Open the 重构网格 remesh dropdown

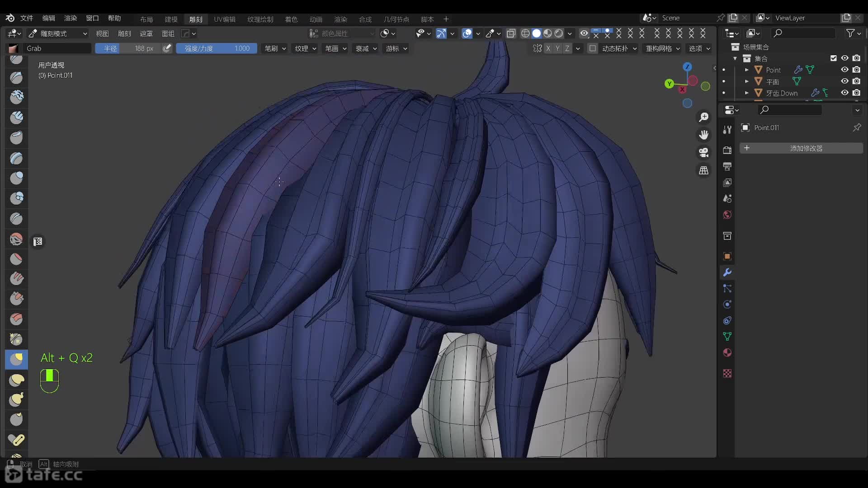[x=663, y=48]
